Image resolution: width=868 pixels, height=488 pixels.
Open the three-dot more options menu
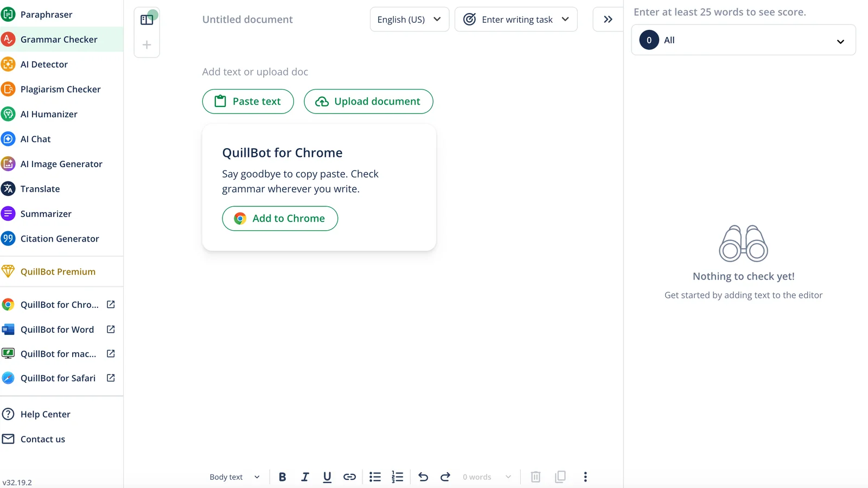[585, 477]
